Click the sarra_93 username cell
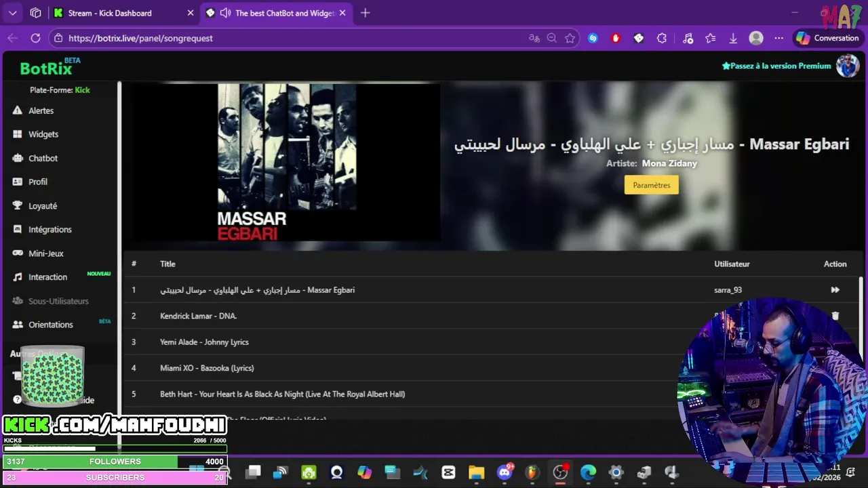Screen dimensions: 868x488 (728, 290)
